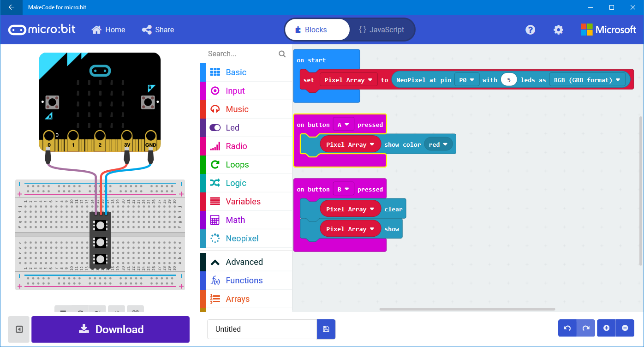This screenshot has height=347, width=644.
Task: Open the Music blocks category
Action: (x=246, y=109)
